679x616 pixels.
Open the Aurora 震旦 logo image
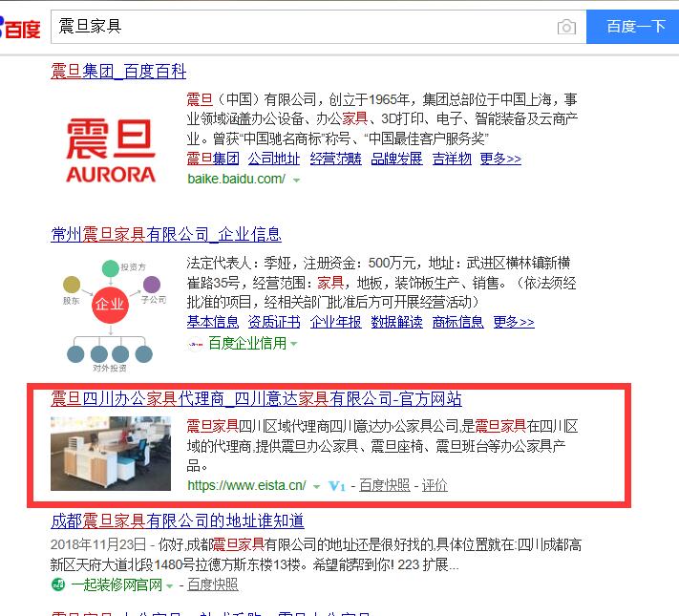pos(111,150)
